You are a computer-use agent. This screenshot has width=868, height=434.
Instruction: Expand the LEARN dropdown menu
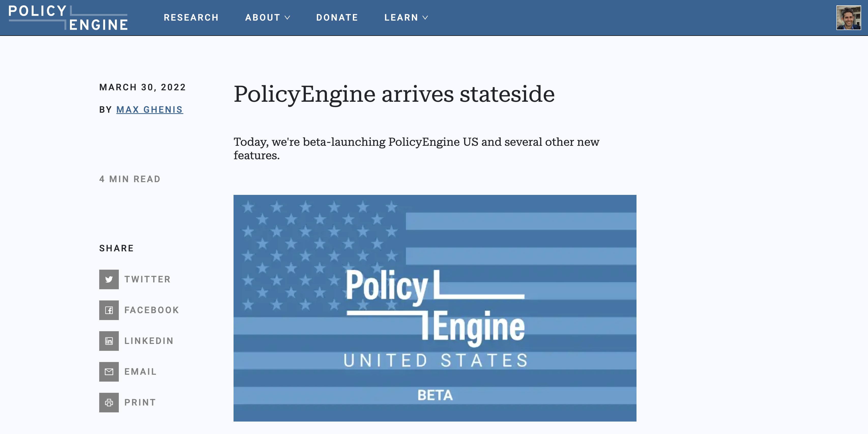click(406, 18)
